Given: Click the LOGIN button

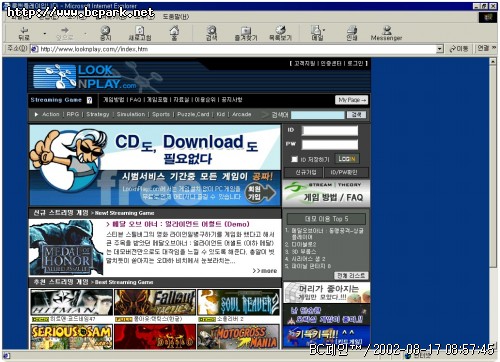Looking at the screenshot, I should tap(347, 159).
